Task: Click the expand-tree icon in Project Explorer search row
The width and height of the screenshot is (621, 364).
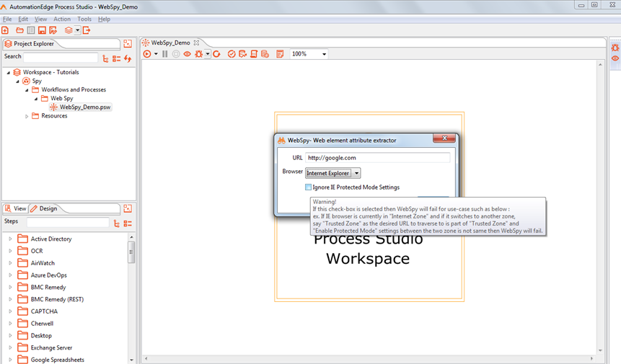Action: pyautogui.click(x=105, y=58)
